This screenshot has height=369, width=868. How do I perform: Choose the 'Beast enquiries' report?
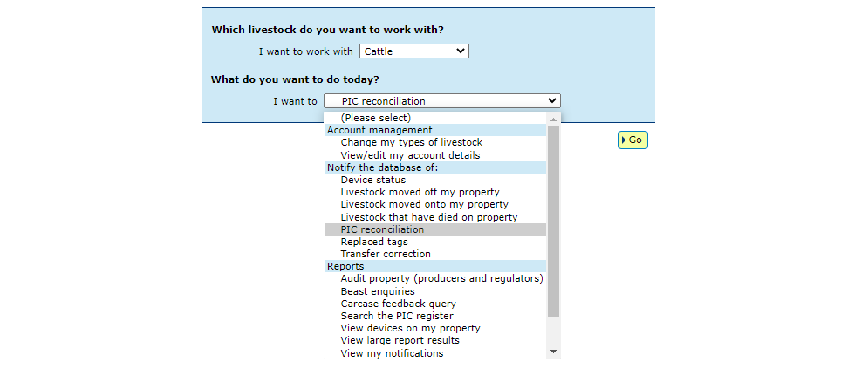(378, 291)
